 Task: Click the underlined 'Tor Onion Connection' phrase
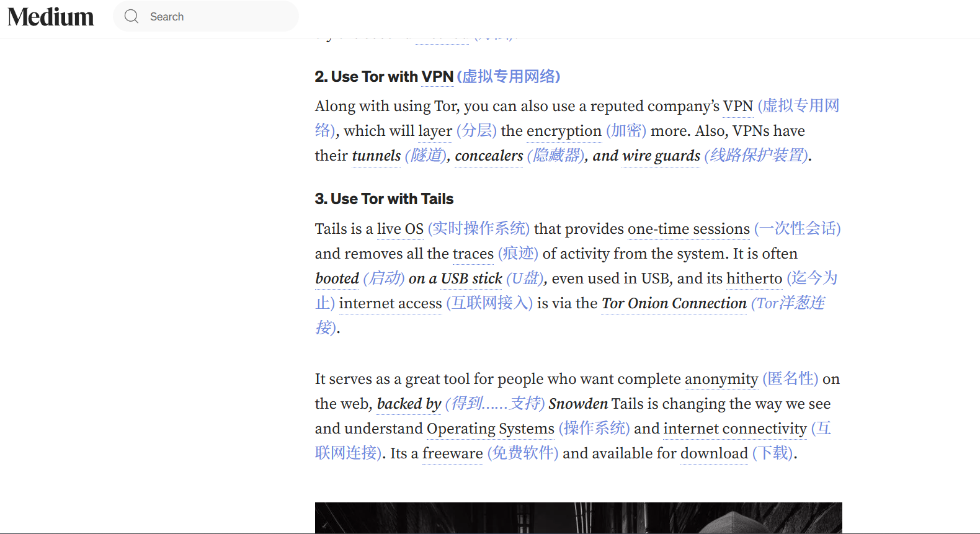coord(674,303)
